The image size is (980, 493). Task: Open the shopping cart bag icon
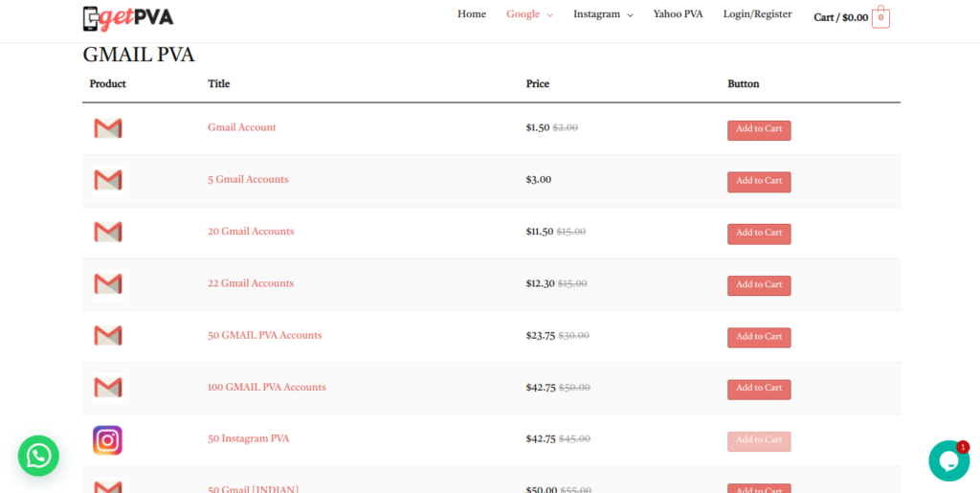pos(880,17)
